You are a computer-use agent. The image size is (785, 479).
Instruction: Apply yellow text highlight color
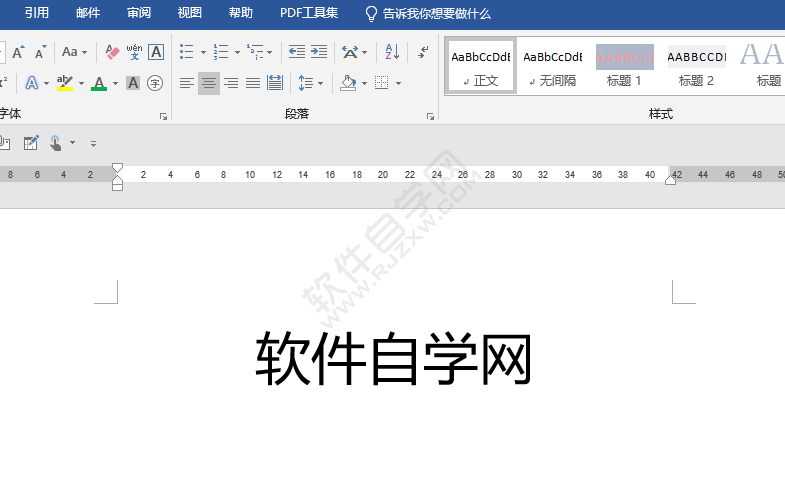tap(65, 83)
